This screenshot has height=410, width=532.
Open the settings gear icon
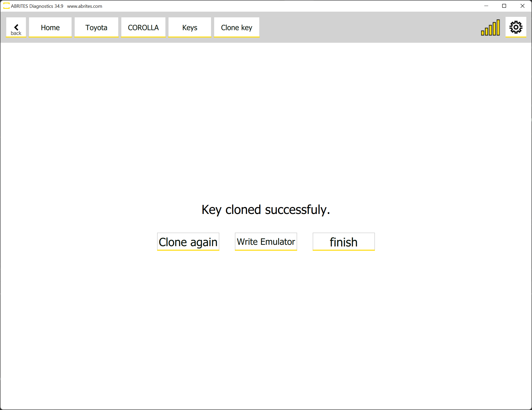tap(516, 27)
